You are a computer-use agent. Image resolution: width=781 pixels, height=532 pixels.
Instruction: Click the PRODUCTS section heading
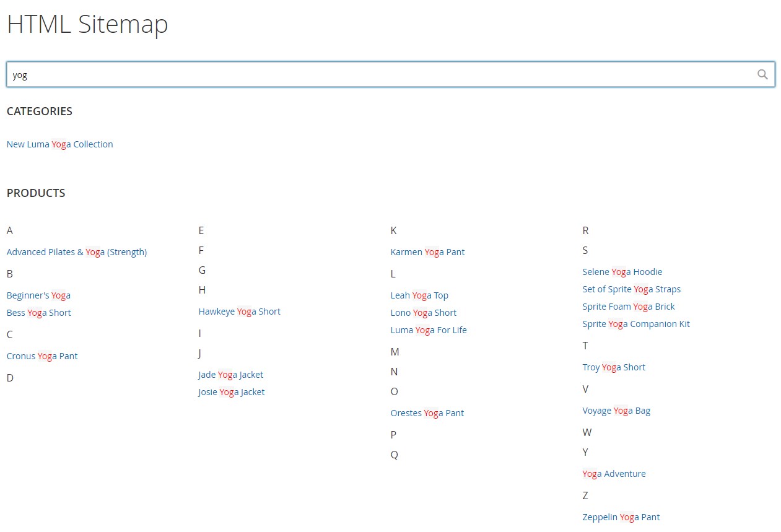pos(36,193)
